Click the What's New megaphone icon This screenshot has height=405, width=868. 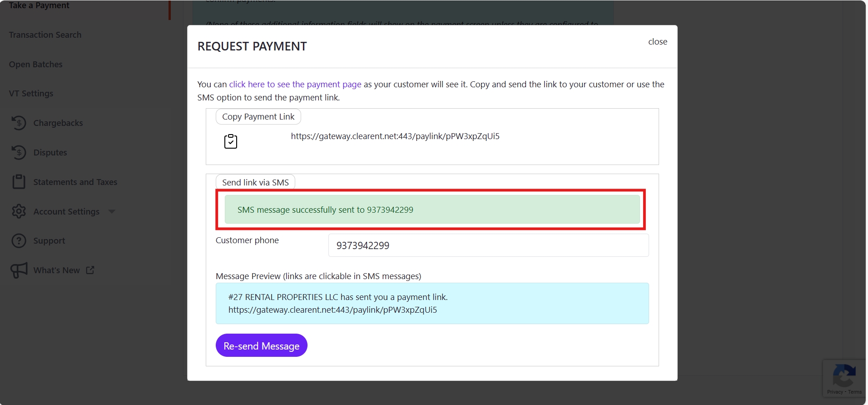(x=19, y=270)
